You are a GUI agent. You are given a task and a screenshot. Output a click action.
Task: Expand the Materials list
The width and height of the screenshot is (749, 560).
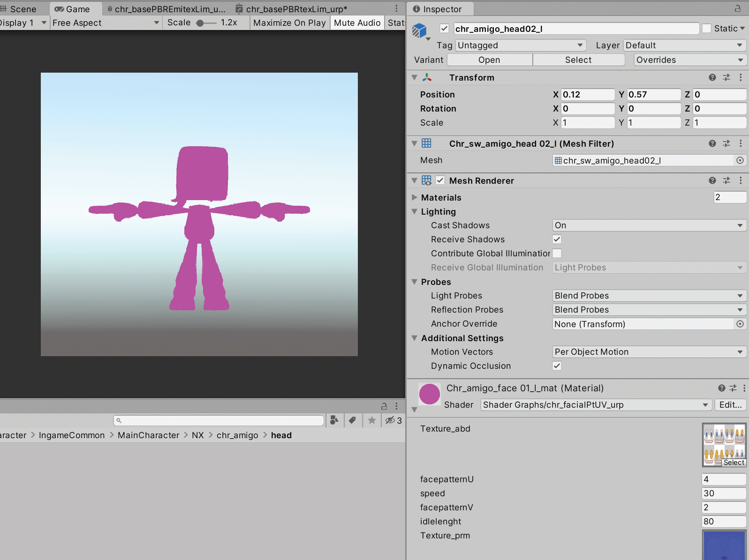click(x=415, y=197)
